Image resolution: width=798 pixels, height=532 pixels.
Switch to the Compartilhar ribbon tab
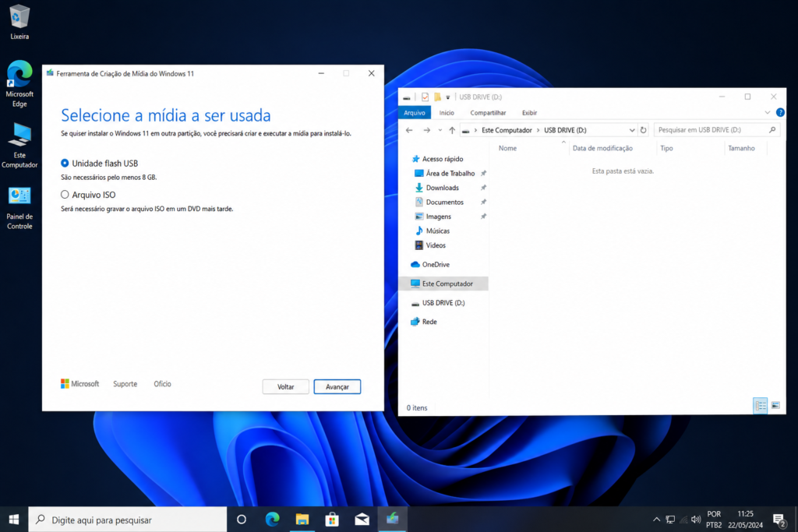pyautogui.click(x=488, y=113)
